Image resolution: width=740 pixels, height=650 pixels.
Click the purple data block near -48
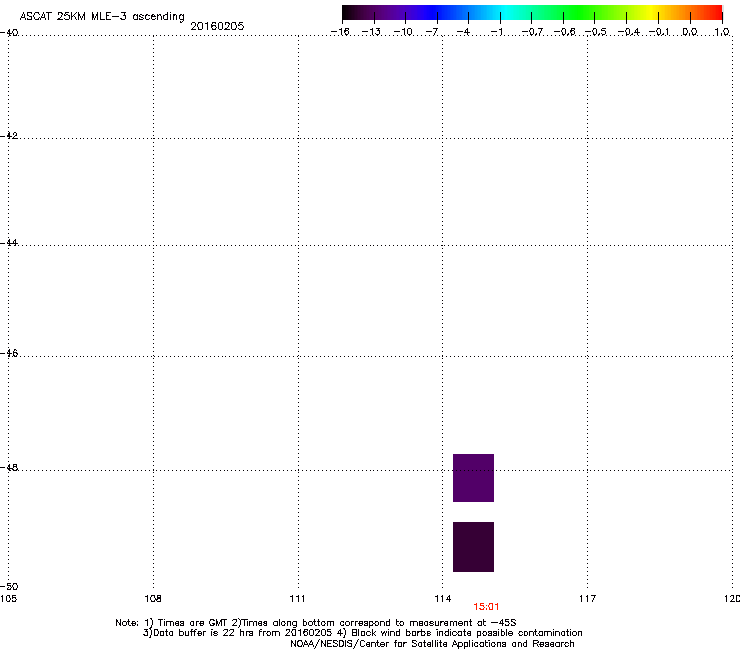click(x=473, y=478)
